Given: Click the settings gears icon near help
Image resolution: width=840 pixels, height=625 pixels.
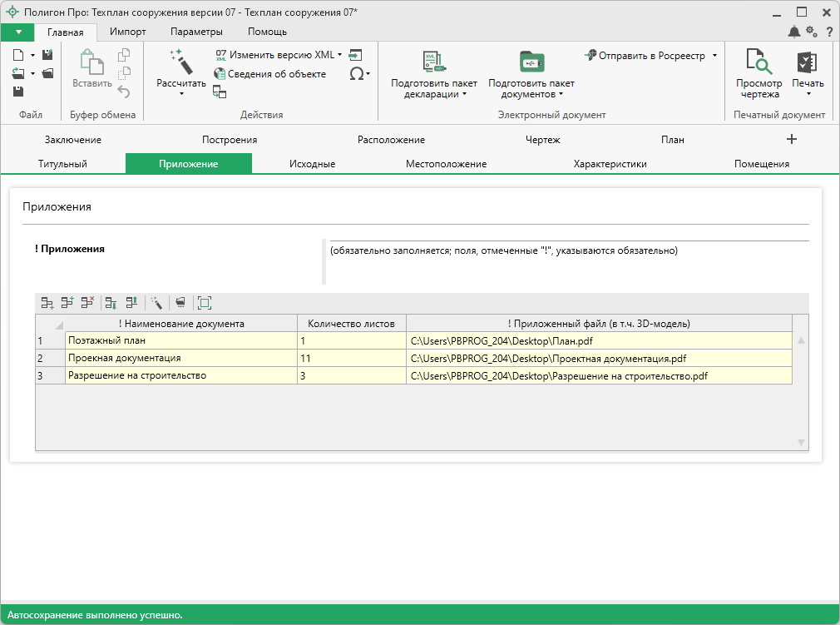Looking at the screenshot, I should [x=811, y=32].
